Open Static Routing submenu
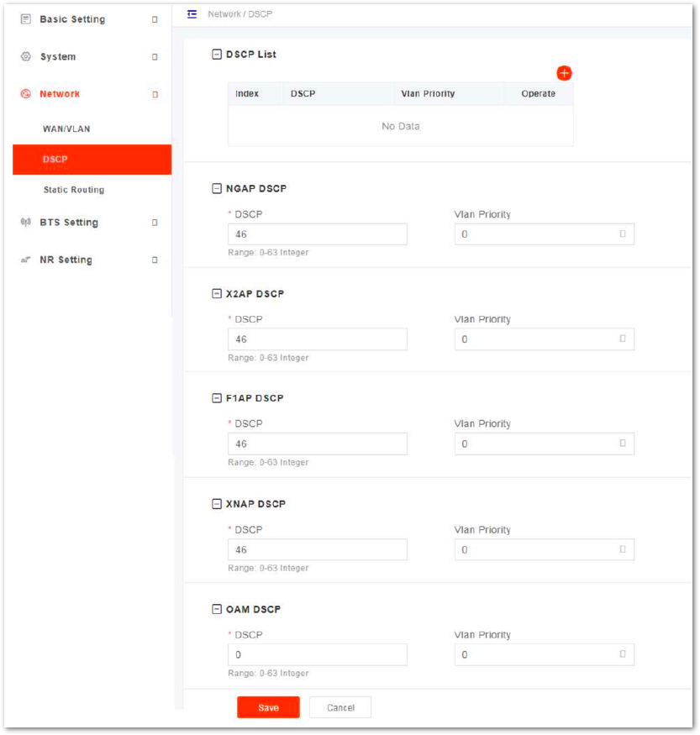Image resolution: width=700 pixels, height=735 pixels. click(74, 190)
